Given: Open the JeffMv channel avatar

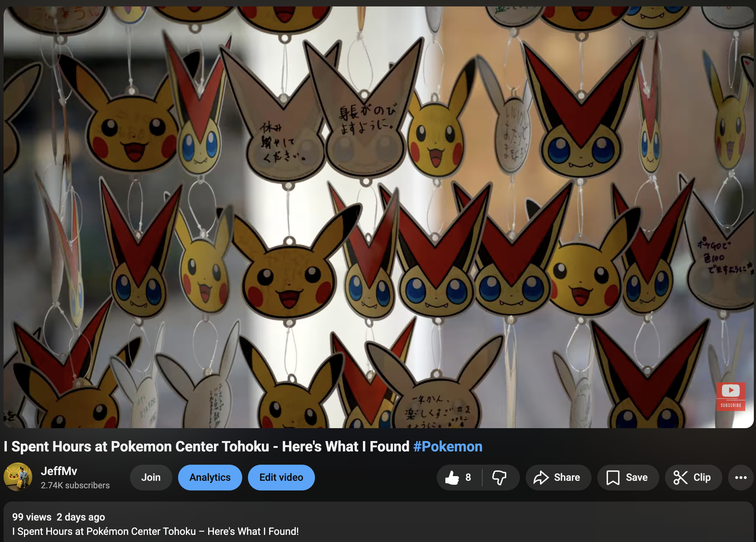Looking at the screenshot, I should 18,477.
